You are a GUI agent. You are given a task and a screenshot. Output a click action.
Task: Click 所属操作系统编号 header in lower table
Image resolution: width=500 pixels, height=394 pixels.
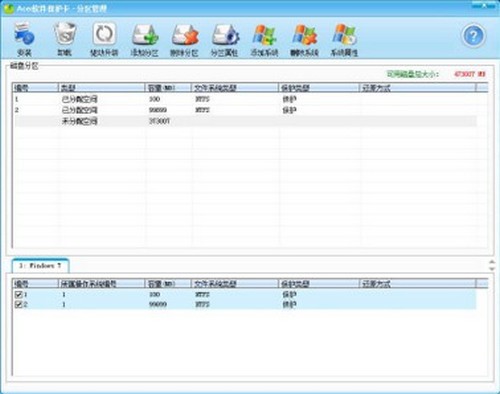102,284
